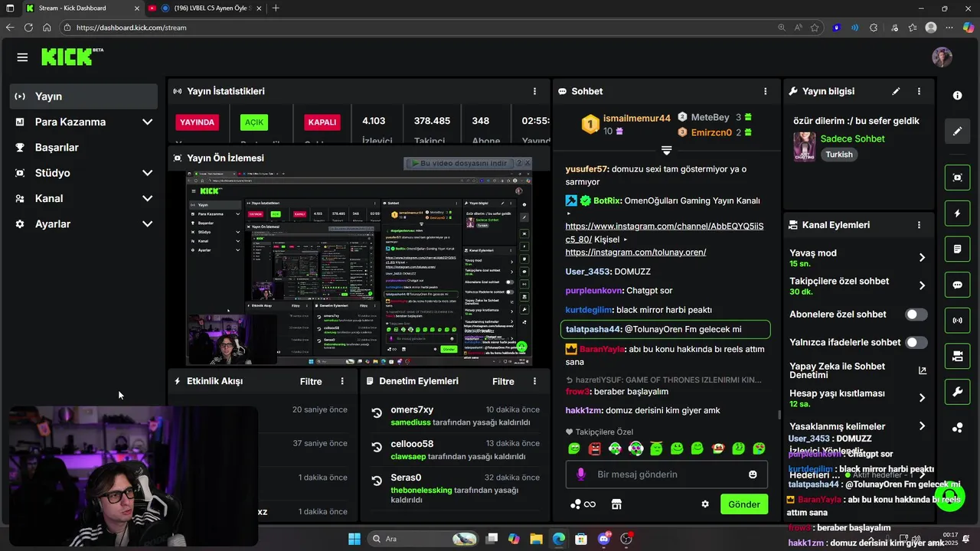The image size is (980, 551).
Task: Open chat settings gear icon
Action: pos(705,504)
